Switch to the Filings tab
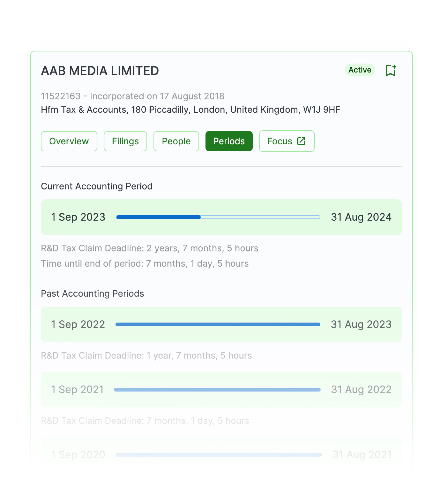This screenshot has width=448, height=495. click(125, 141)
